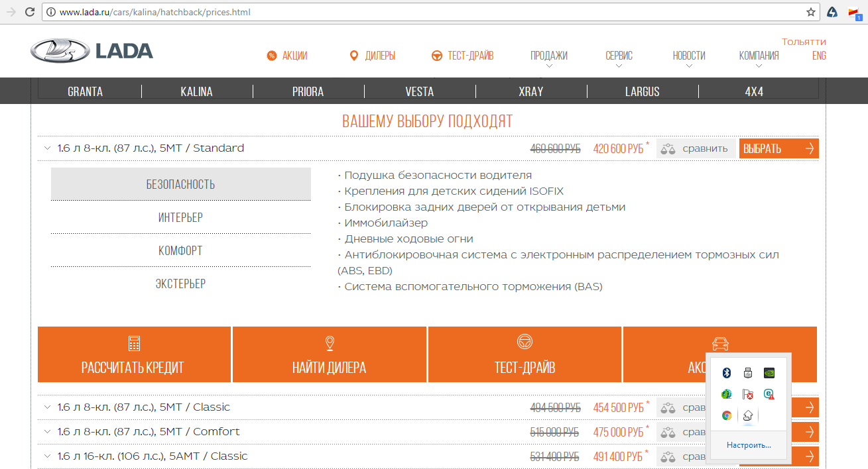
Task: Bookmark this page with the star icon
Action: pyautogui.click(x=811, y=12)
